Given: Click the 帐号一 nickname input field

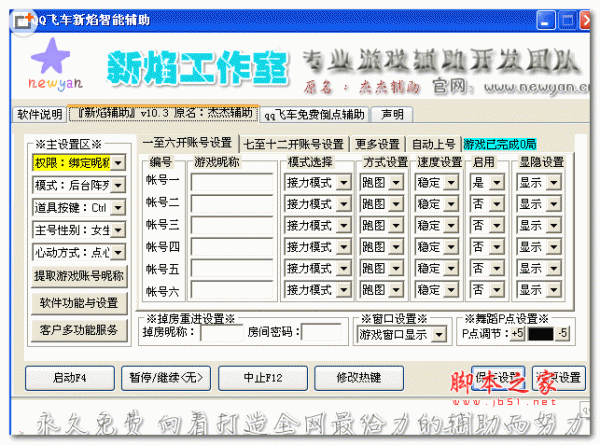Looking at the screenshot, I should coord(232,183).
